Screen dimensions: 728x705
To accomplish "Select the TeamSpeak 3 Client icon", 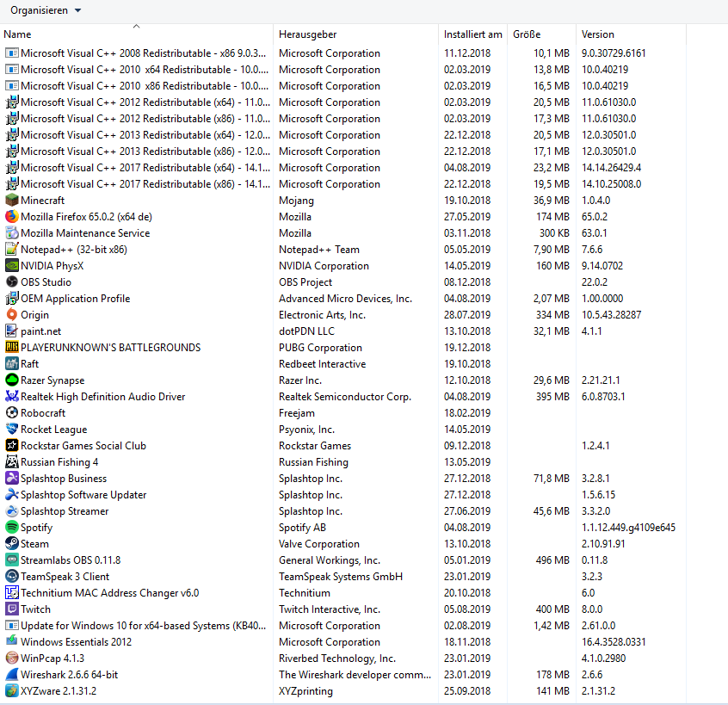I will click(11, 577).
